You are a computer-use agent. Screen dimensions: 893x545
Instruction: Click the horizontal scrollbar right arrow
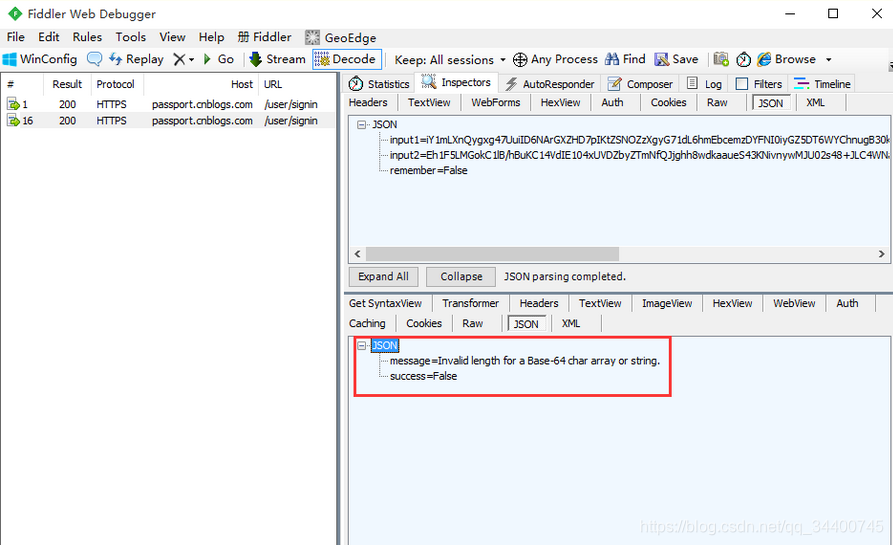pos(881,254)
